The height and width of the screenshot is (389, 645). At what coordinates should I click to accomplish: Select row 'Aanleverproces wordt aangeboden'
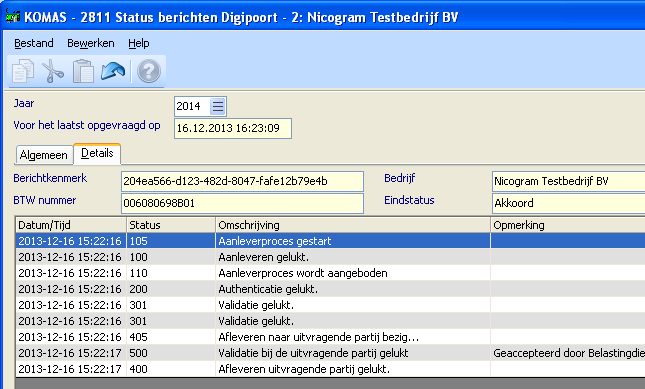point(331,273)
